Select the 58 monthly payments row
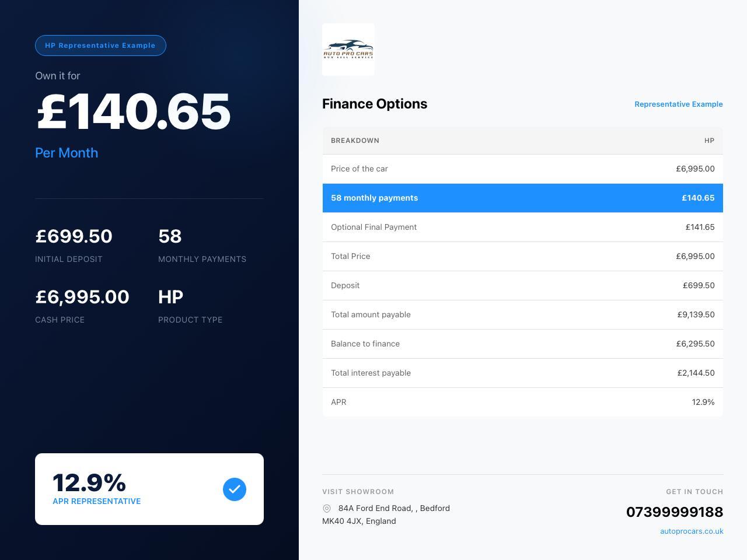 pyautogui.click(x=522, y=198)
